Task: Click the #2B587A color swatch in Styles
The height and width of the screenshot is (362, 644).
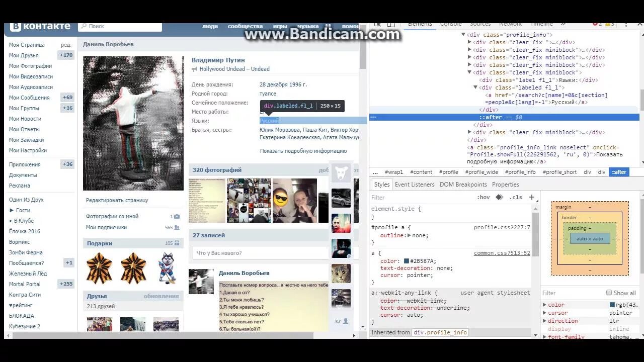Action: pyautogui.click(x=406, y=261)
